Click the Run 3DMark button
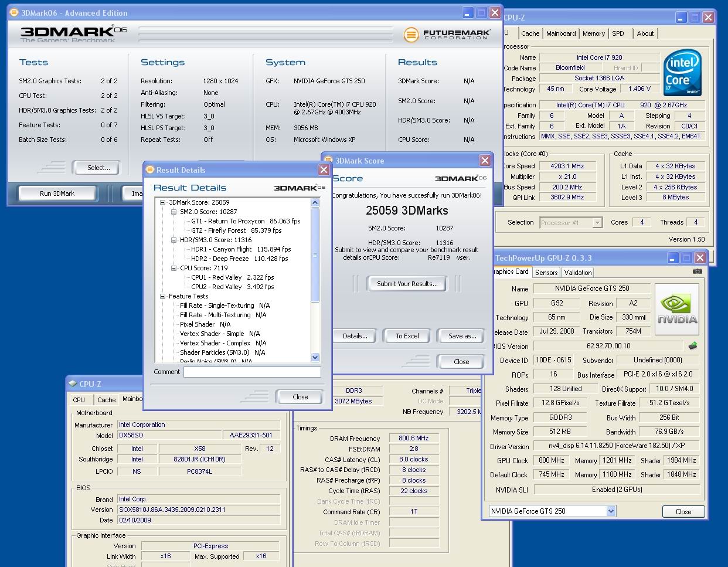This screenshot has height=567, width=728. tap(57, 193)
